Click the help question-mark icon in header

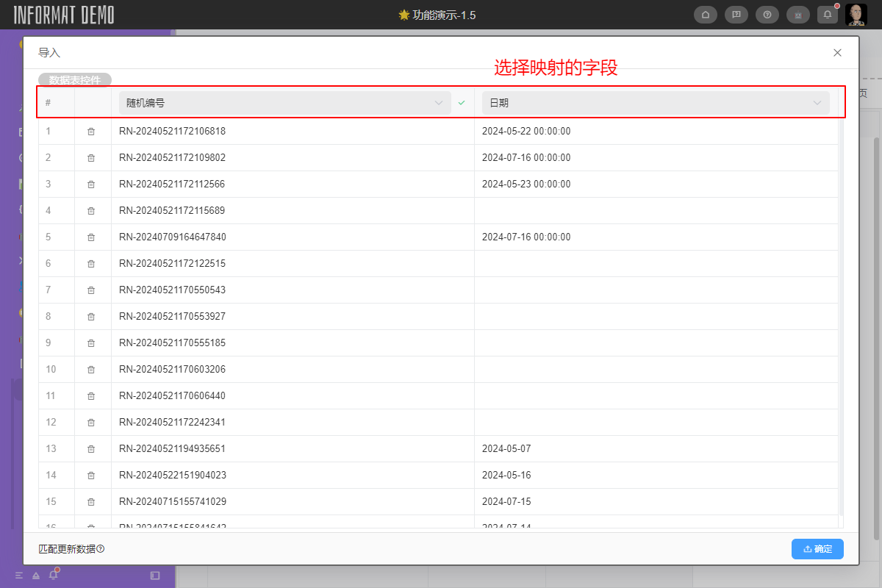pyautogui.click(x=767, y=15)
